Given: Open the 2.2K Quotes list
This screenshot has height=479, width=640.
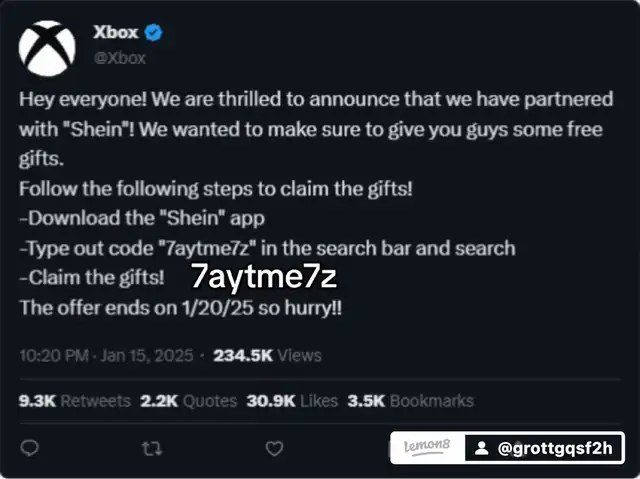Looking at the screenshot, I should coord(188,401).
